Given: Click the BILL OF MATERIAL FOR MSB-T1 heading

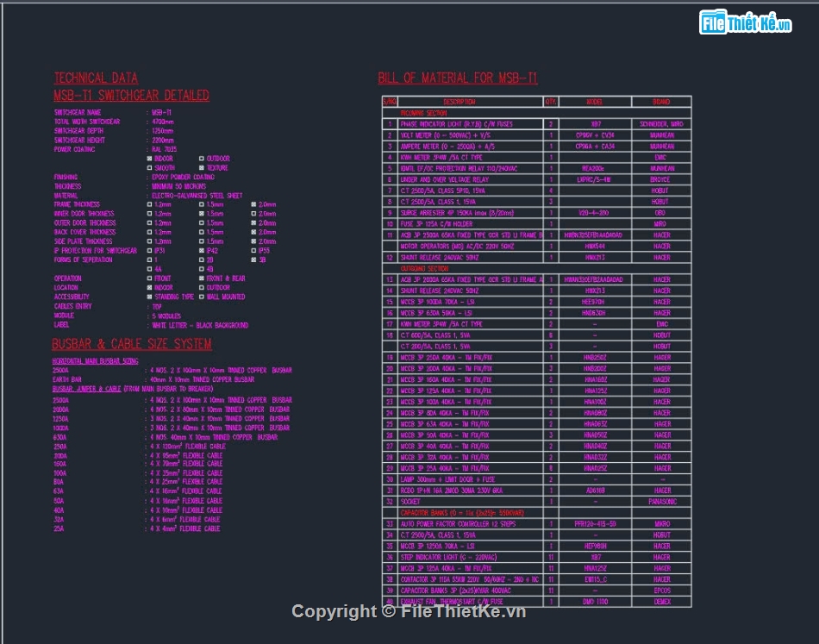Looking at the screenshot, I should [458, 78].
